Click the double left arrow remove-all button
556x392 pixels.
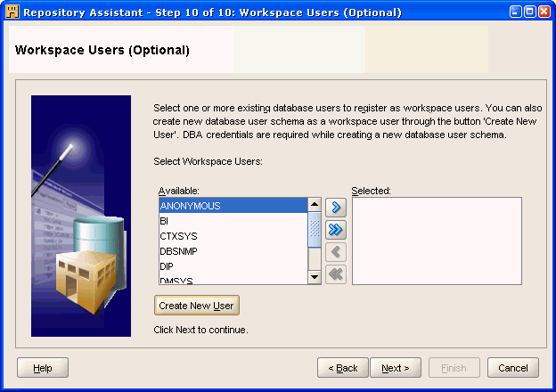(x=336, y=274)
